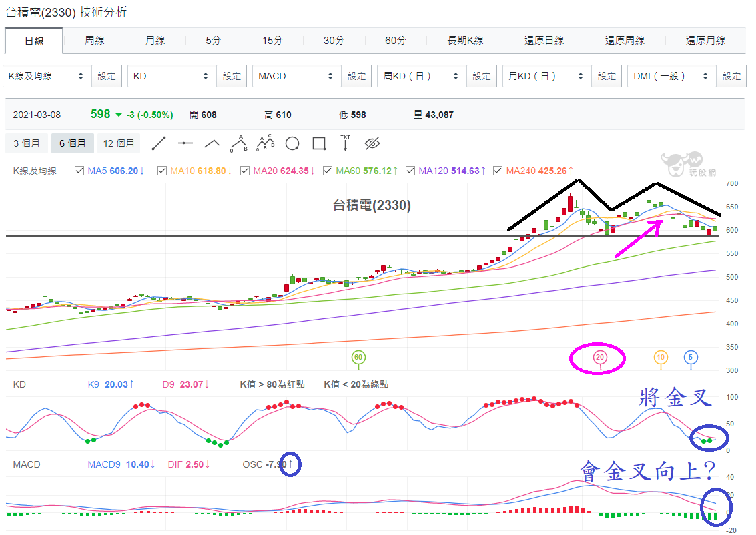Switch to the 15分 tab
The image size is (756, 535).
pos(272,41)
